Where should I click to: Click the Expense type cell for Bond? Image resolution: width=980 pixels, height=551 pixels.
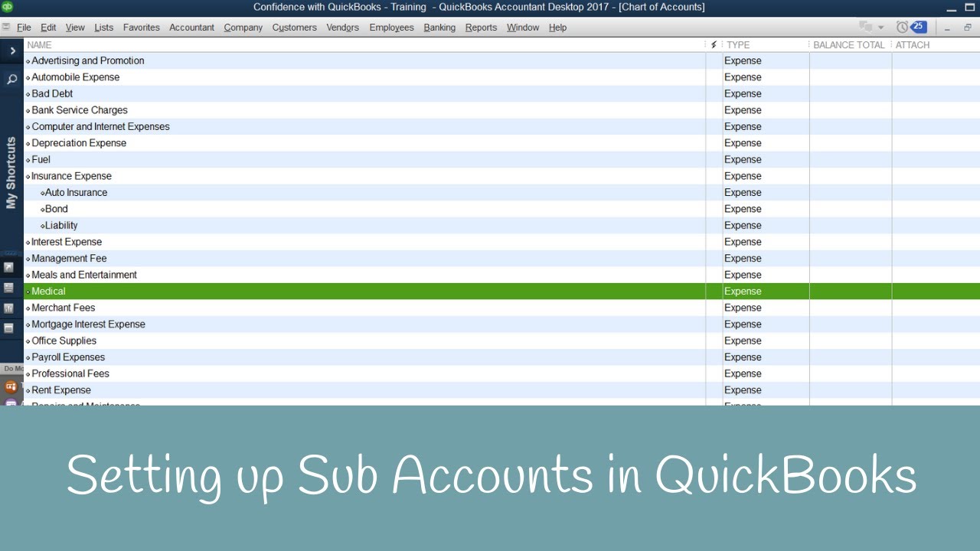(743, 209)
